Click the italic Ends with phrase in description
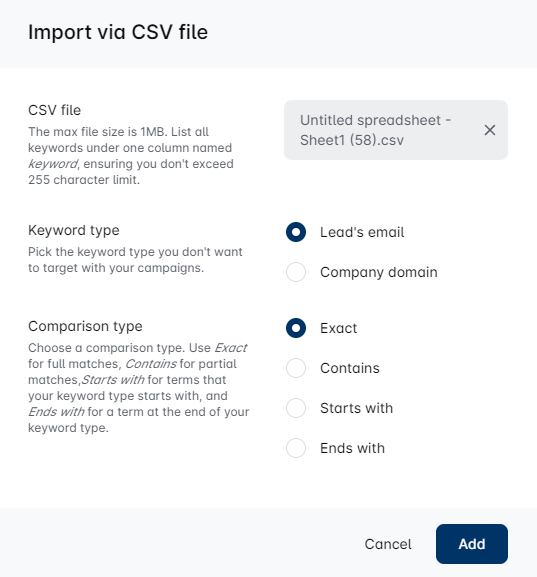This screenshot has width=537, height=577. [x=56, y=412]
